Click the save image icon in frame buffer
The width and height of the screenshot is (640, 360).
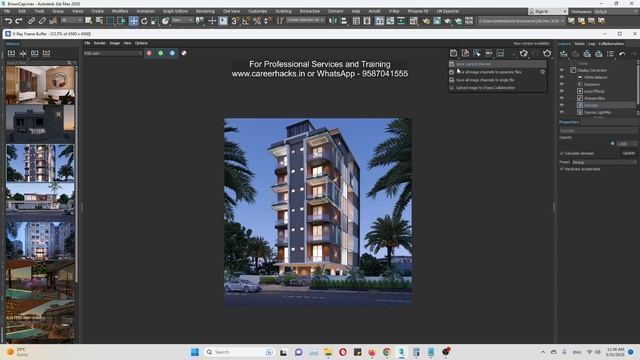[x=453, y=53]
